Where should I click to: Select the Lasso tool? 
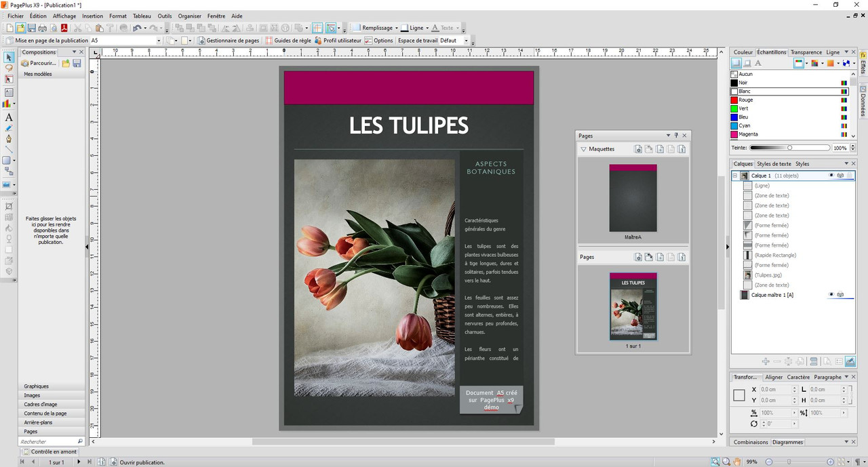coord(9,68)
